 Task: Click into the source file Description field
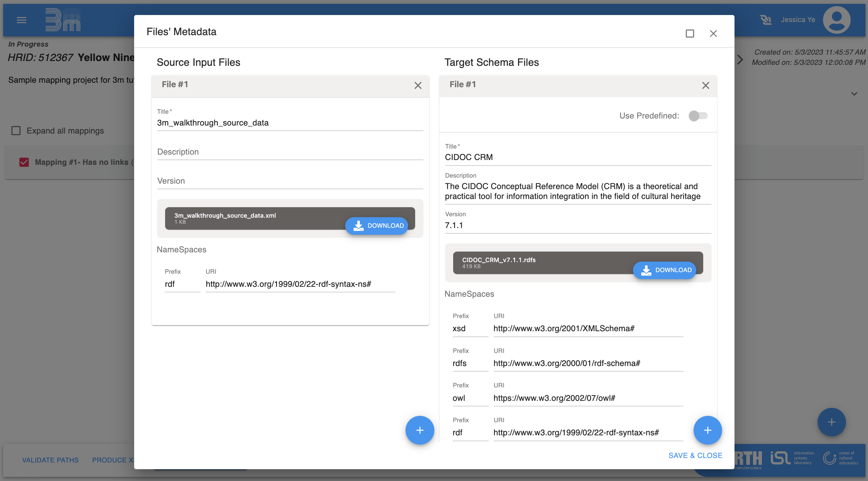click(x=290, y=152)
